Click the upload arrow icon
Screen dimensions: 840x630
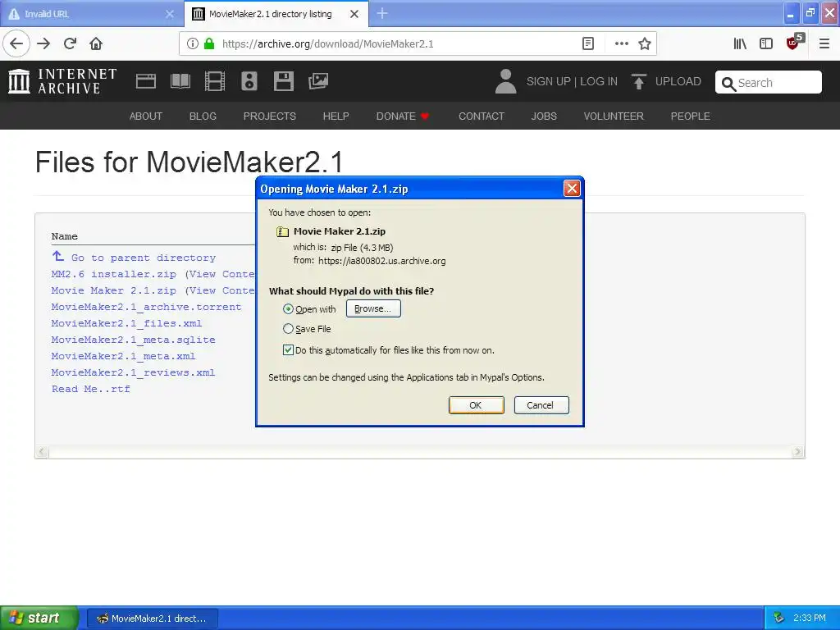638,81
